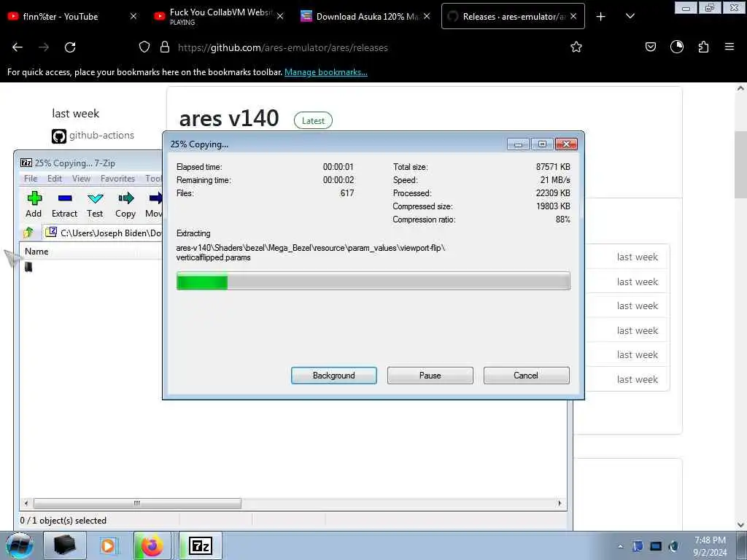This screenshot has width=747, height=560.
Task: Click the volume tray icon
Action: tap(673, 547)
